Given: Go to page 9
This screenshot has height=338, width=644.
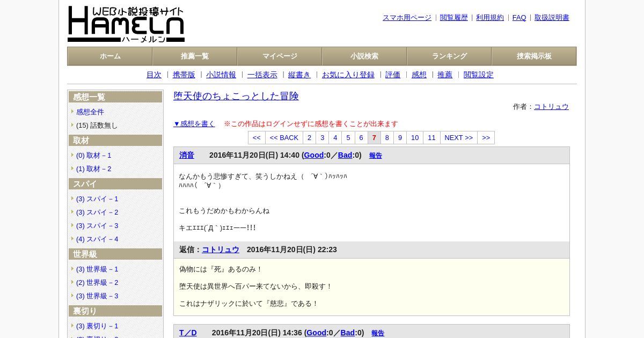Looking at the screenshot, I should point(400,138).
